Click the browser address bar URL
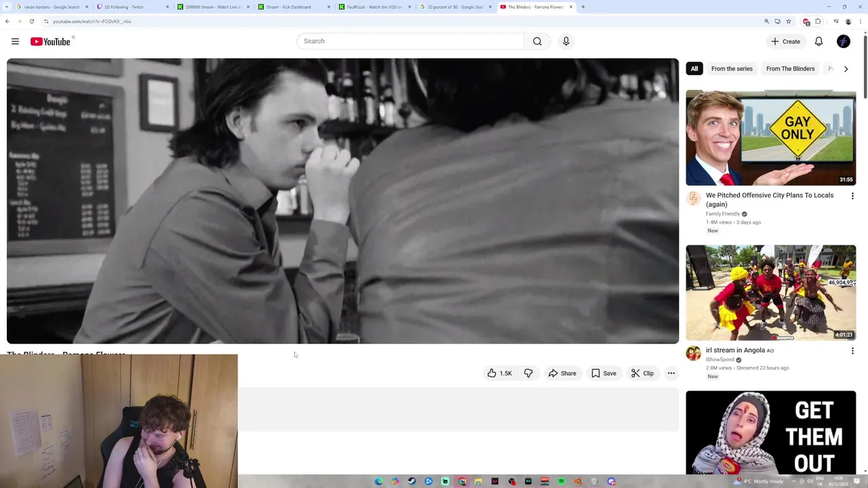This screenshot has height=488, width=868. click(x=92, y=21)
